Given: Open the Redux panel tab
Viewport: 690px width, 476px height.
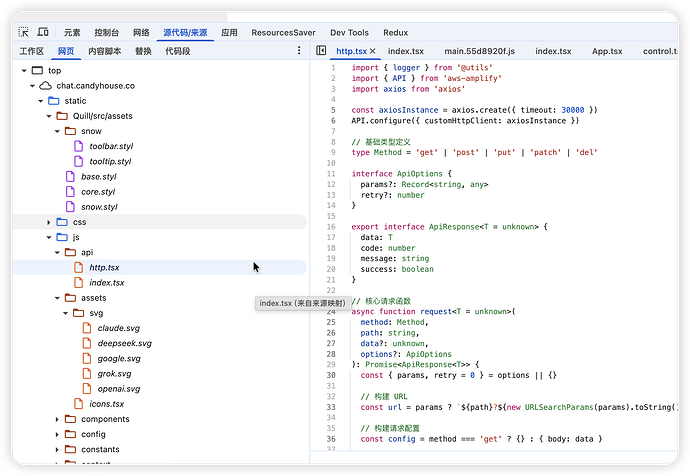Looking at the screenshot, I should [395, 33].
